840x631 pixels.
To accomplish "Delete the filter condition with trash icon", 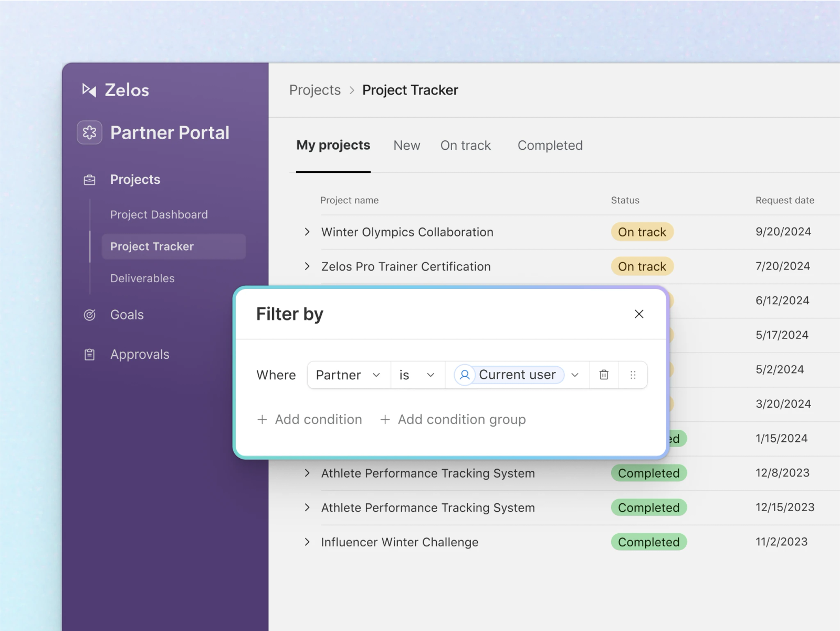I will [604, 375].
